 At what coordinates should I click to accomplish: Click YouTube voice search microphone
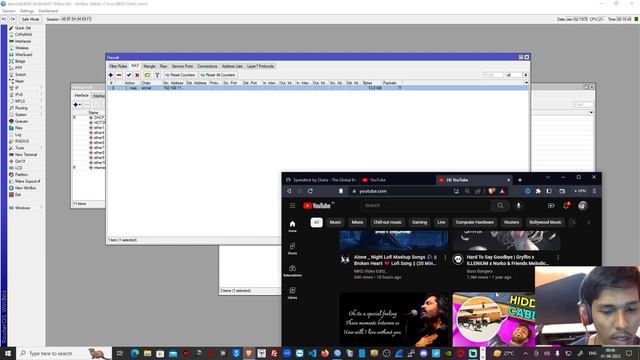point(519,206)
